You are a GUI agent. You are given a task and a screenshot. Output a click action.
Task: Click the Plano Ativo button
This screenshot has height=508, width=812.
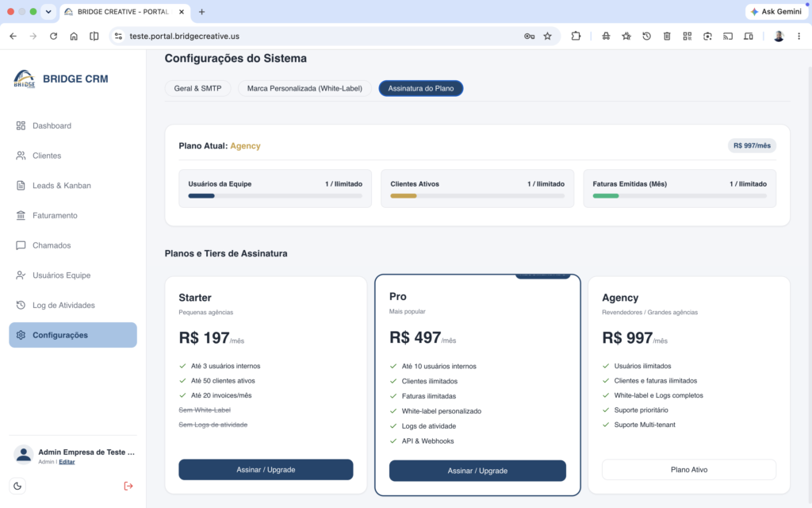pos(689,470)
